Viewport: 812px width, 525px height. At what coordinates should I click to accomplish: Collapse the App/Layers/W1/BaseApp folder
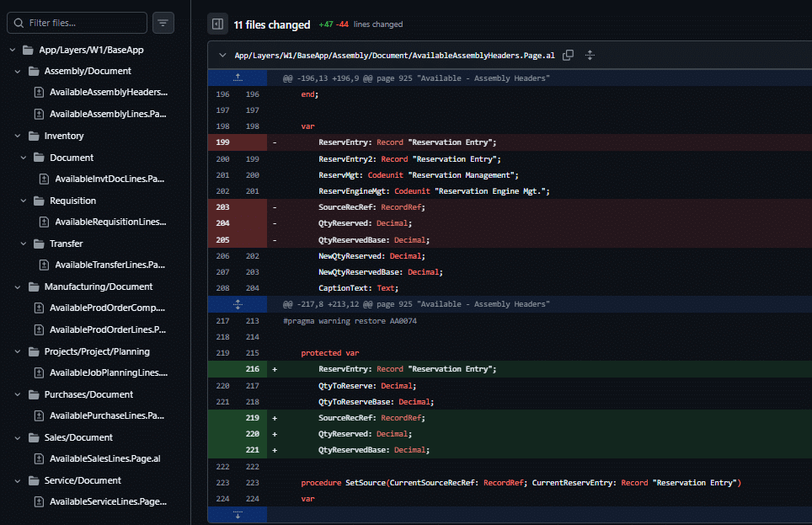coord(13,50)
